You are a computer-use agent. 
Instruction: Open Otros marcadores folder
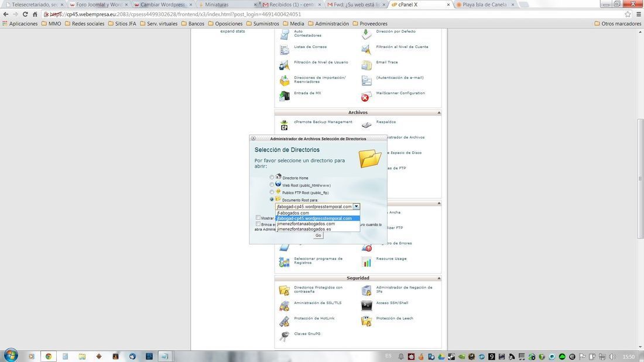(618, 23)
